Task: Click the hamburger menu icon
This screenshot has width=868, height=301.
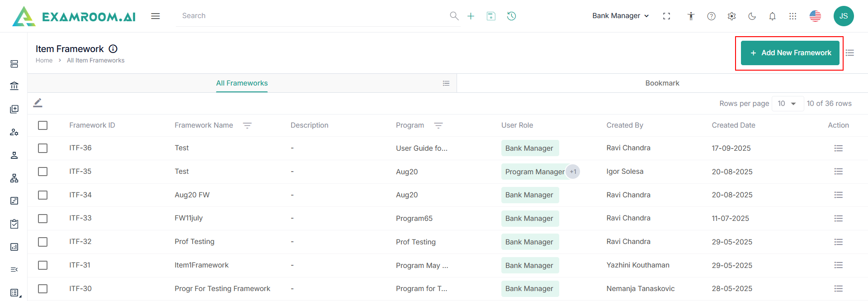Action: 156,16
